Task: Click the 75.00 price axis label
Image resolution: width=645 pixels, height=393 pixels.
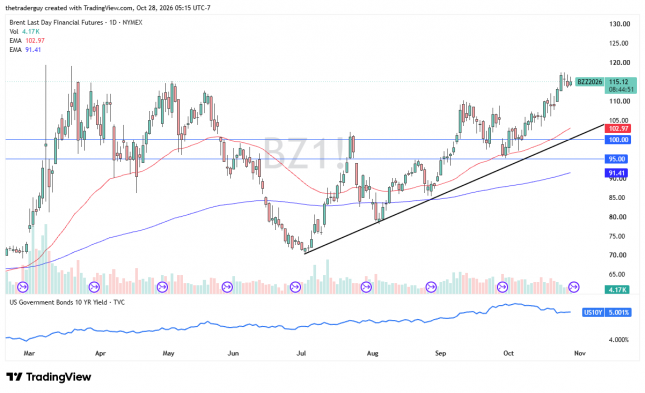Action: [617, 236]
